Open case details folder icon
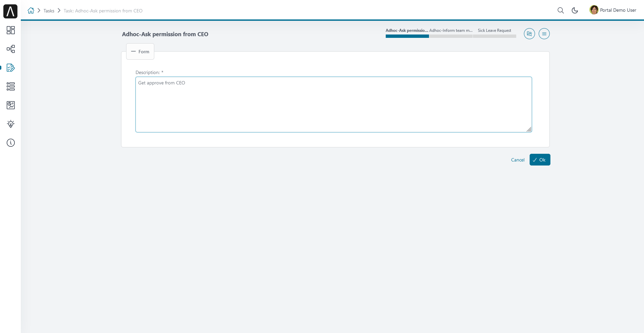Viewport: 644px width, 333px height. coord(529,34)
